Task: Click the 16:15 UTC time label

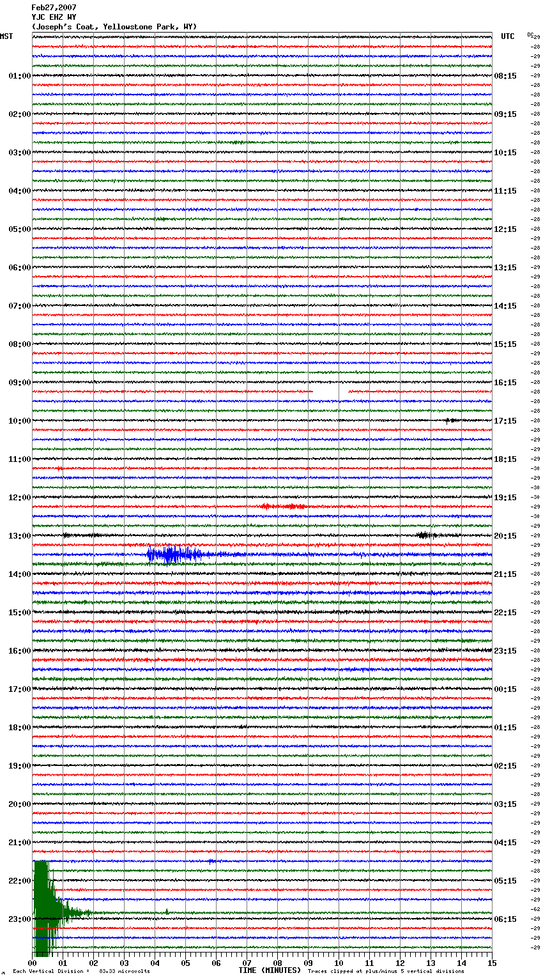Action: [505, 383]
